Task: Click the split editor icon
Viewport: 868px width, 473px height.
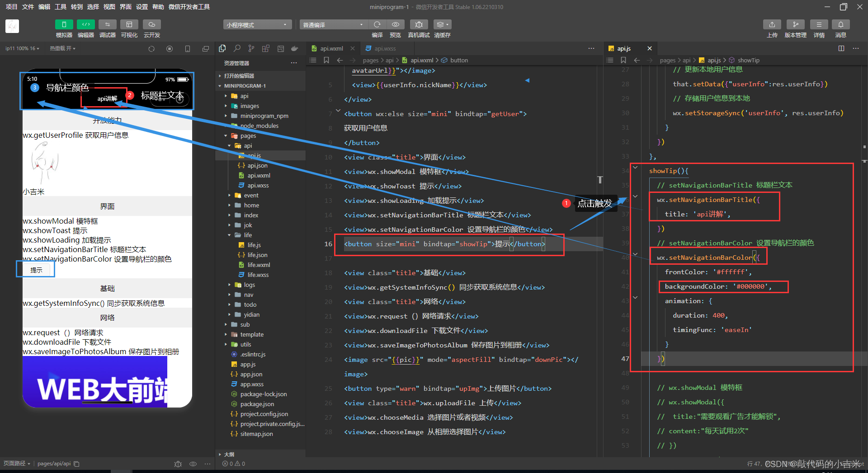Action: pos(841,48)
